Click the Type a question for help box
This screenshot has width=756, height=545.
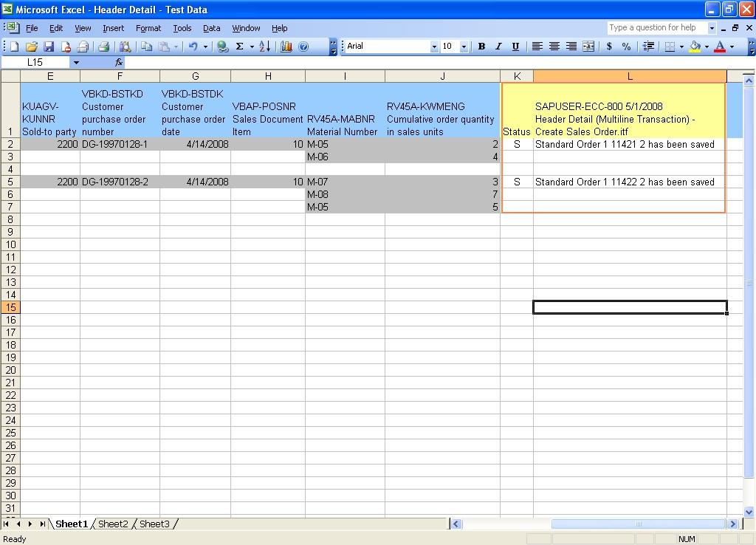point(656,28)
